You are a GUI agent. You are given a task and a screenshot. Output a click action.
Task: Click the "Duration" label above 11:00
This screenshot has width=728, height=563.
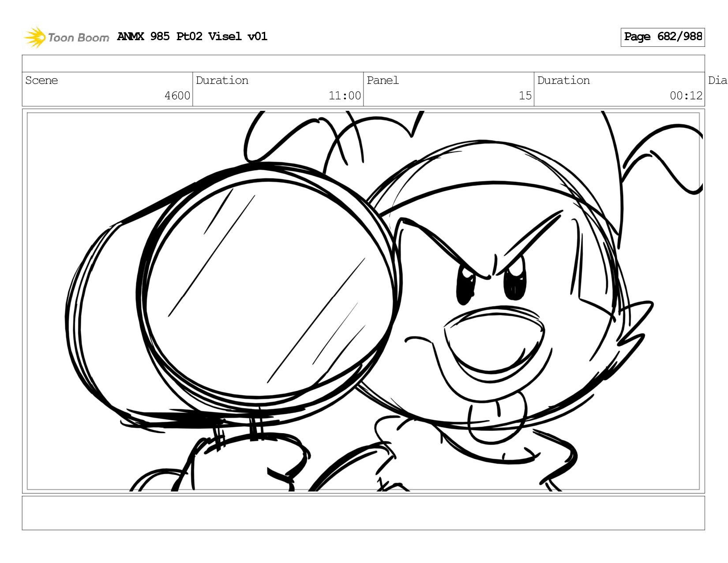tap(222, 80)
